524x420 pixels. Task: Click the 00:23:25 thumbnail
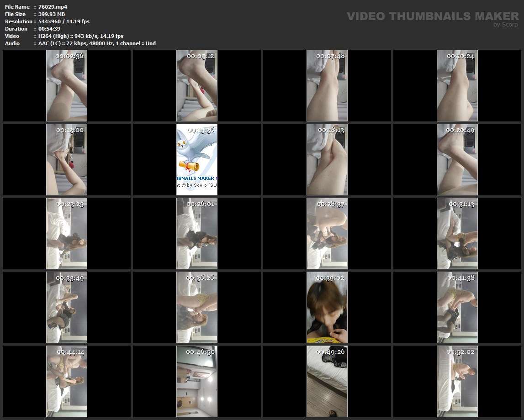[x=67, y=233]
